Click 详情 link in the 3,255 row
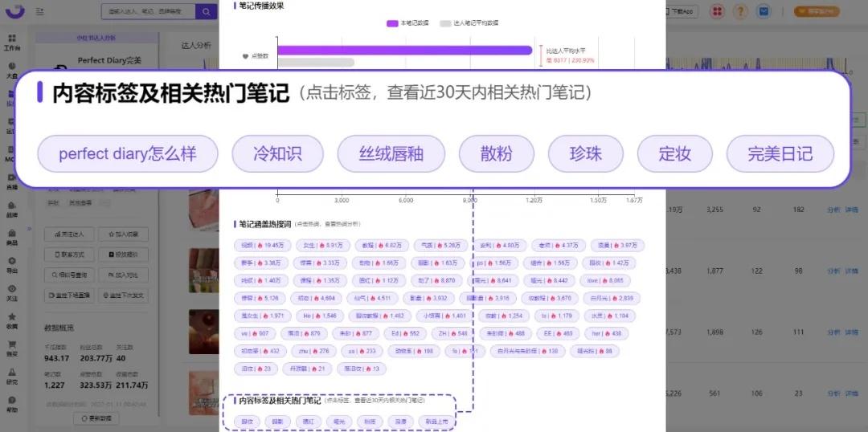This screenshot has height=432, width=868. [851, 210]
